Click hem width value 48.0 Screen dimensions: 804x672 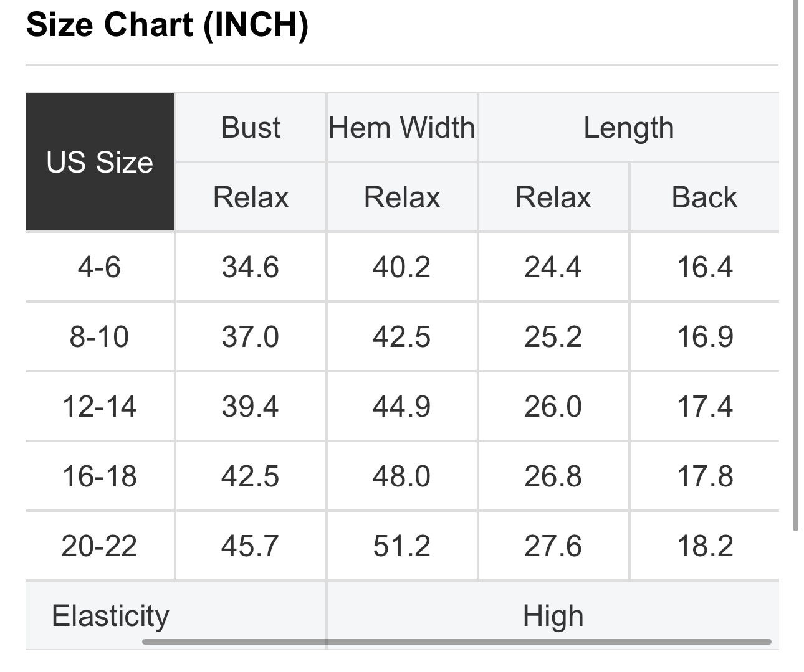point(402,476)
